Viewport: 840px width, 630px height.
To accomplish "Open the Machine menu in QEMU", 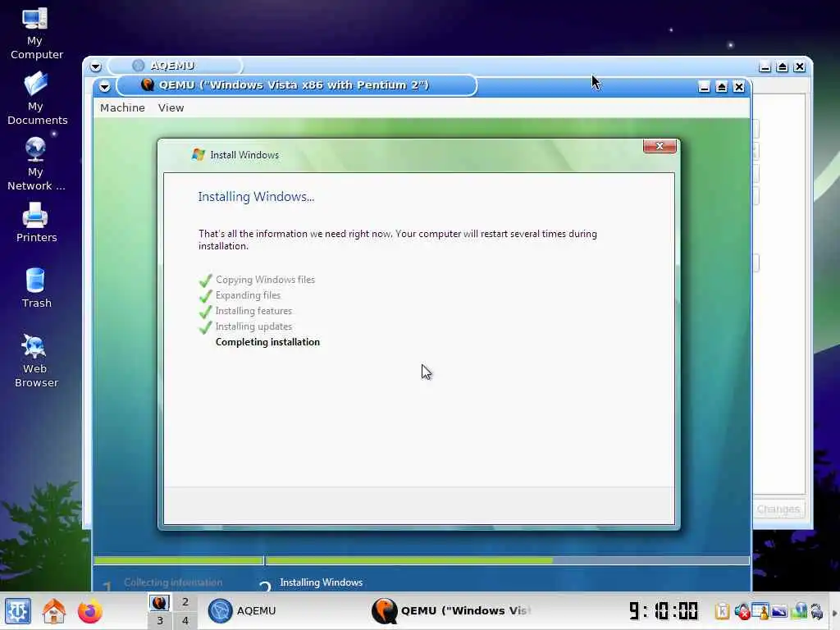I will (122, 107).
